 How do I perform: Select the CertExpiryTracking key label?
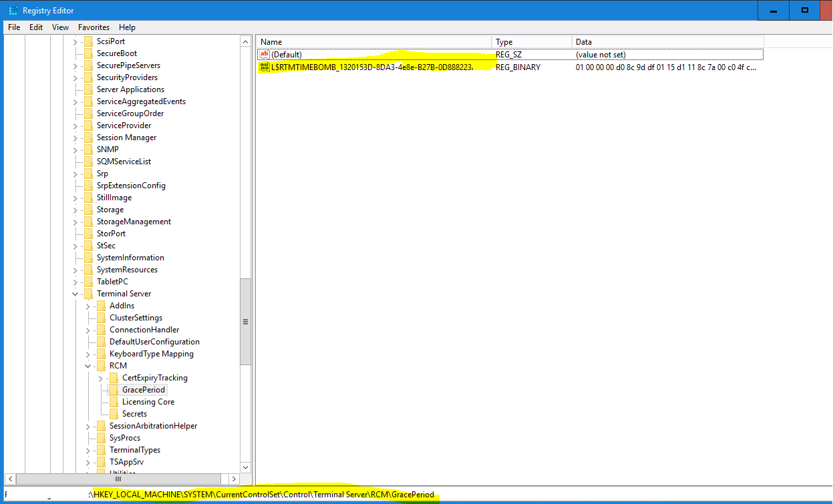coord(155,378)
